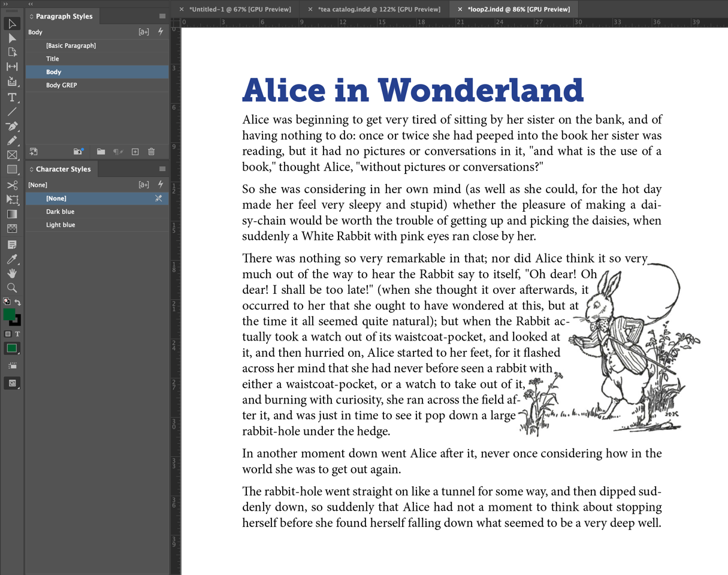Pick the Eyedropper tool

pyautogui.click(x=12, y=259)
